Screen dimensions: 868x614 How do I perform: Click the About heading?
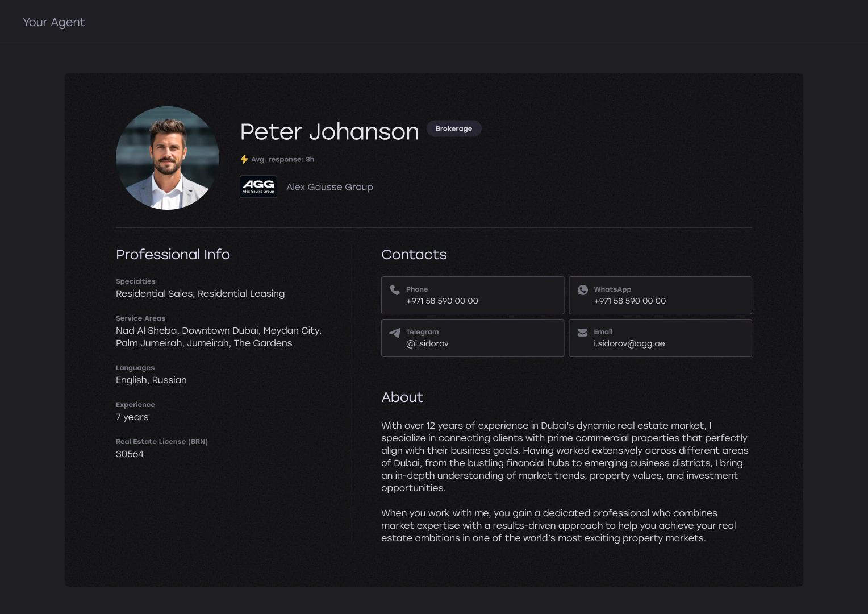pyautogui.click(x=402, y=397)
